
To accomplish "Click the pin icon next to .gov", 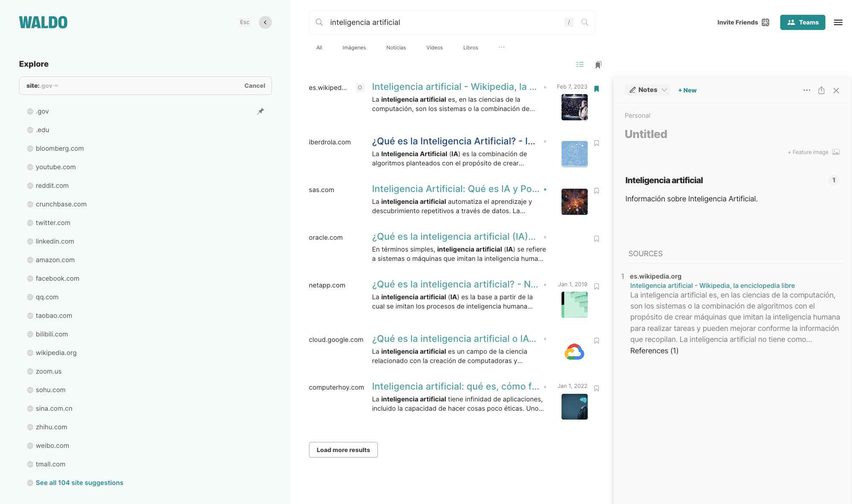I will point(260,111).
